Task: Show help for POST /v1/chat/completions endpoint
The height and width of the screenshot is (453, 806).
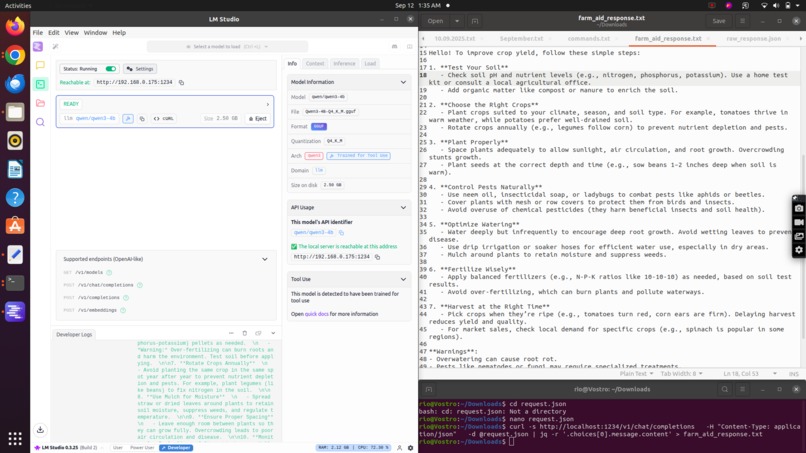Action: [140, 285]
